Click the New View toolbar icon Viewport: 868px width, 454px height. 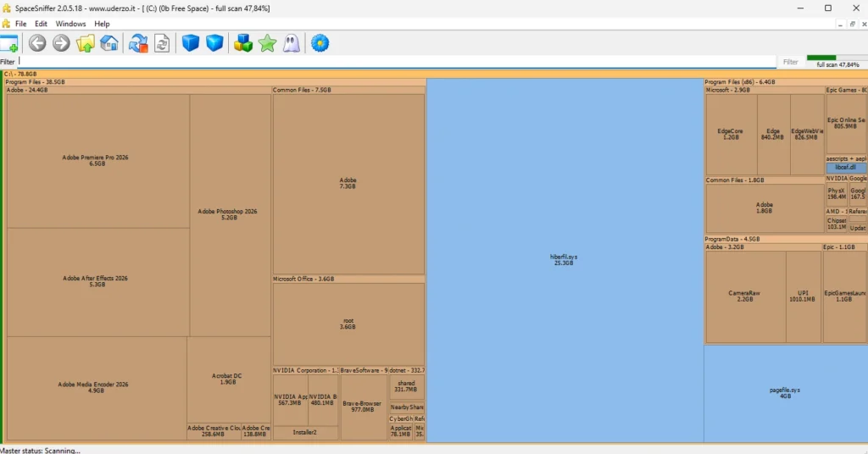pos(9,43)
